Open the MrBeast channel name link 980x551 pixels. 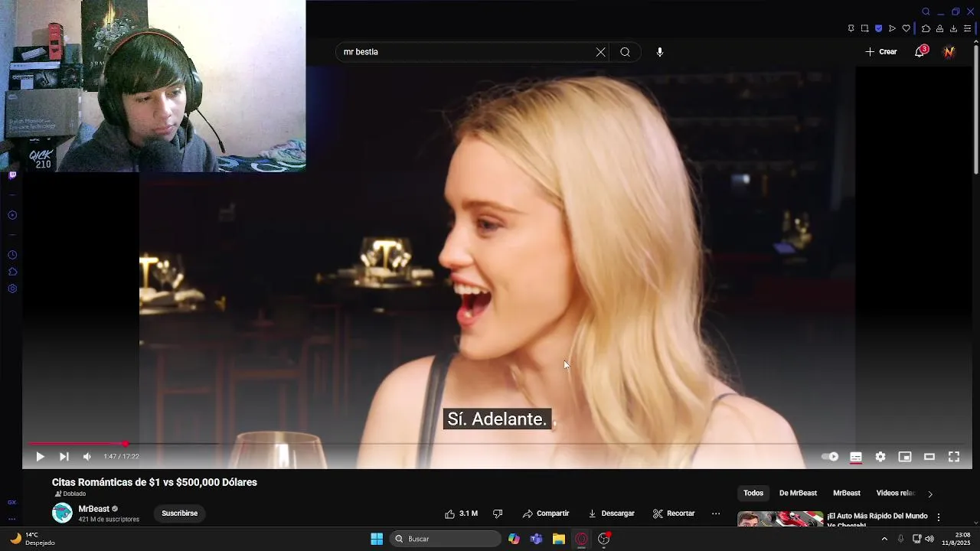tap(94, 509)
